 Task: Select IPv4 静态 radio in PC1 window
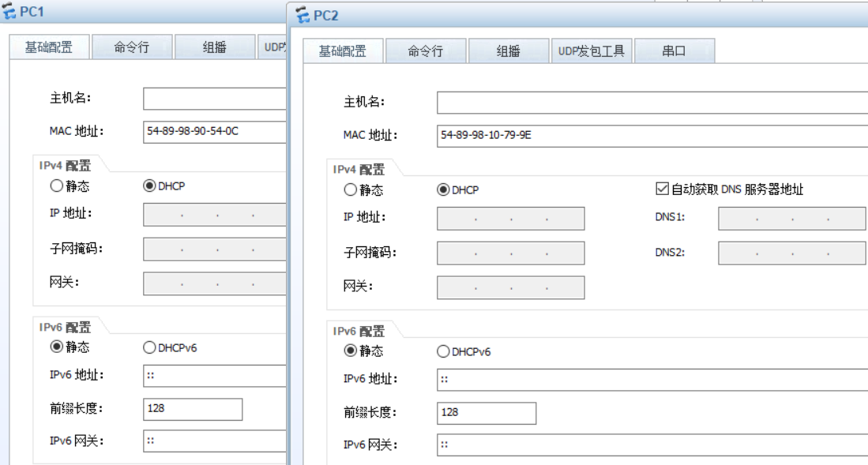[x=56, y=186]
